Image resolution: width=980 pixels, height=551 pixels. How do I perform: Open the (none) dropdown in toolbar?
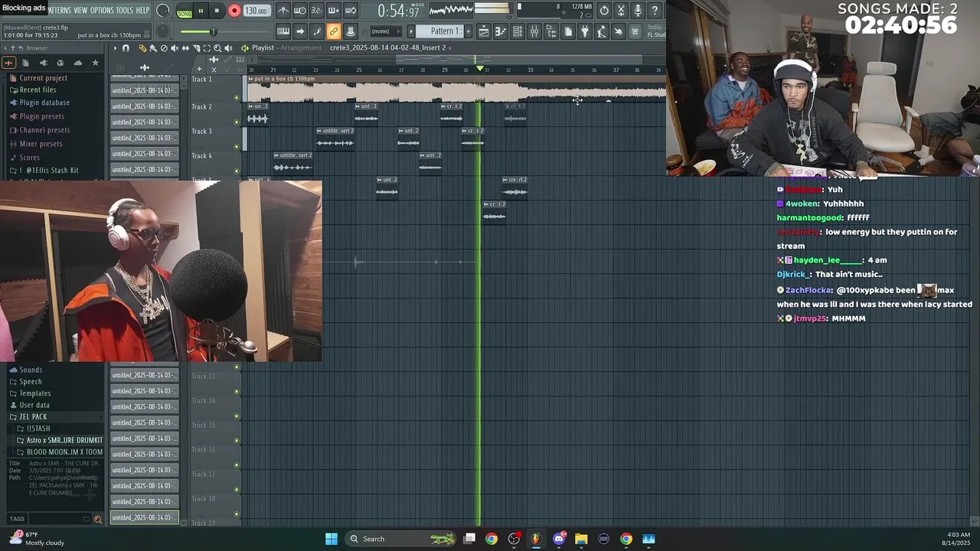click(385, 31)
